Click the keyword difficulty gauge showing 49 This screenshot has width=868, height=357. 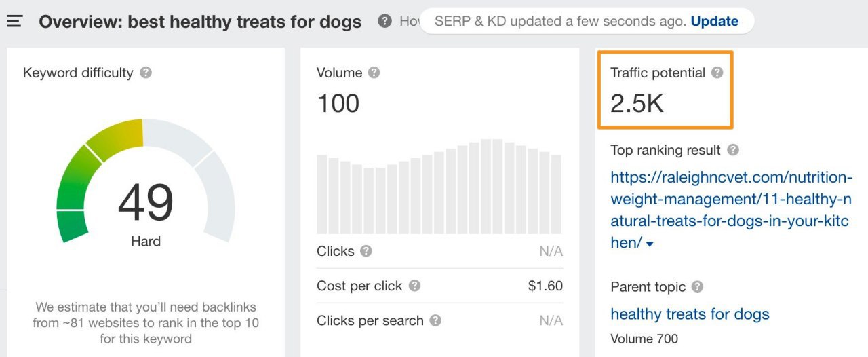[x=146, y=182]
